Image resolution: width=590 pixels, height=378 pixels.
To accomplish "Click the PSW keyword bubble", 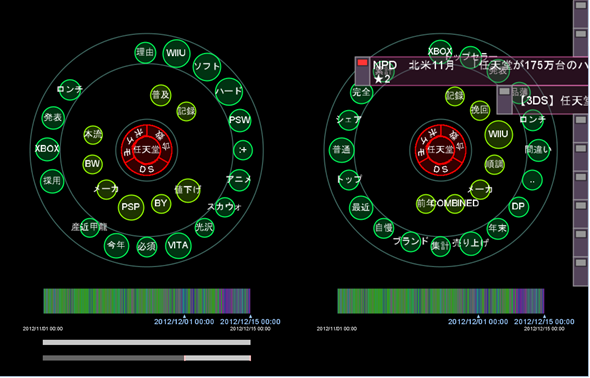I will point(240,120).
